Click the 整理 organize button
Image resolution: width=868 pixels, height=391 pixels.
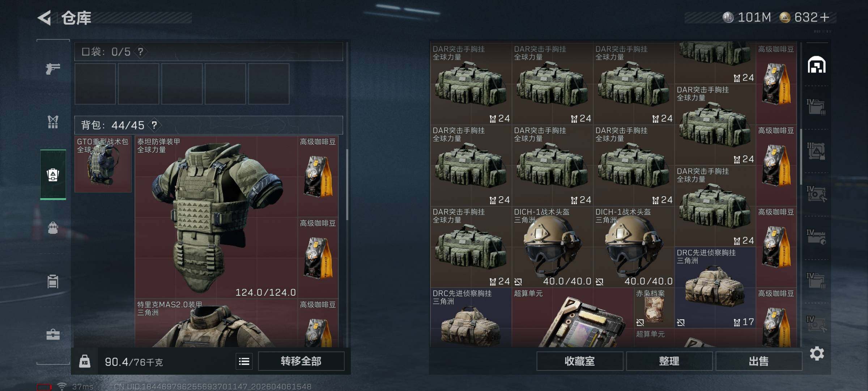click(x=669, y=361)
